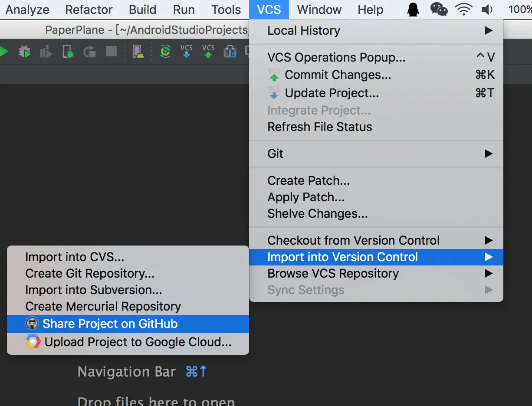Click the VCS Commit green arrow toolbar icon
This screenshot has height=406, width=532.
click(208, 51)
